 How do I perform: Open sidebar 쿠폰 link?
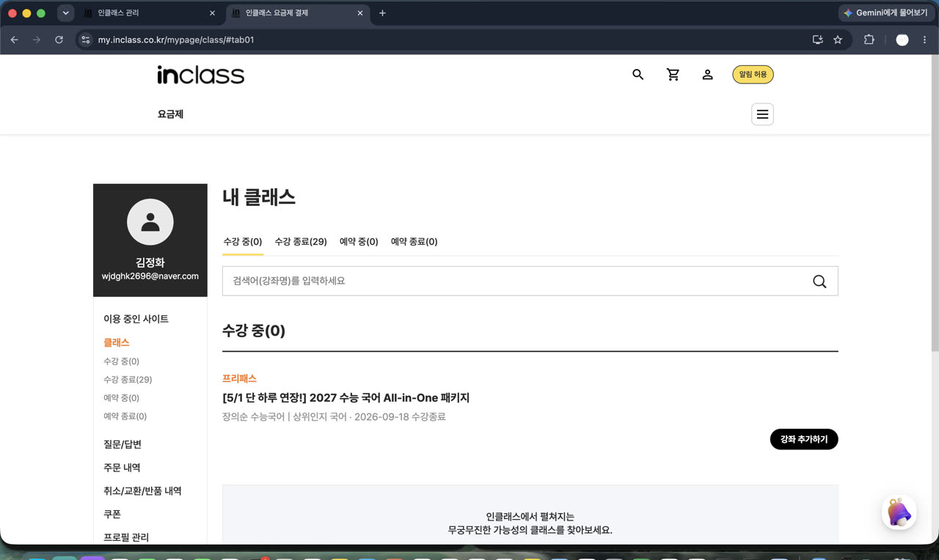(x=112, y=515)
